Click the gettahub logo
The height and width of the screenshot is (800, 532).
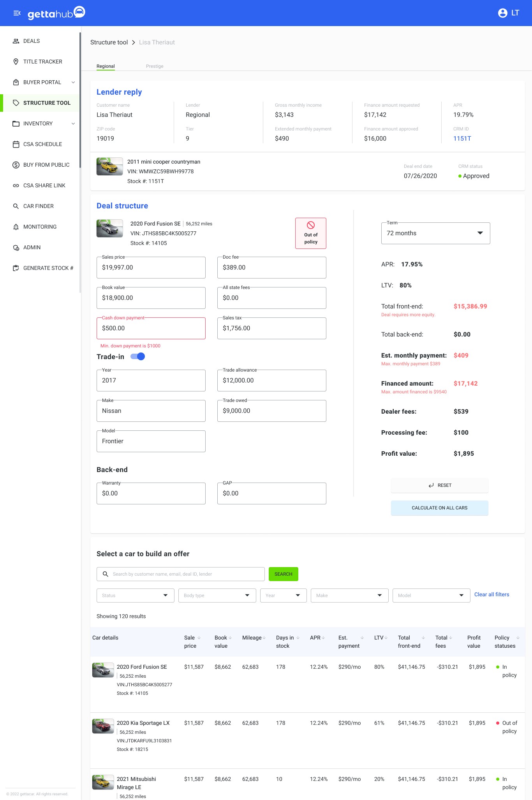click(56, 13)
